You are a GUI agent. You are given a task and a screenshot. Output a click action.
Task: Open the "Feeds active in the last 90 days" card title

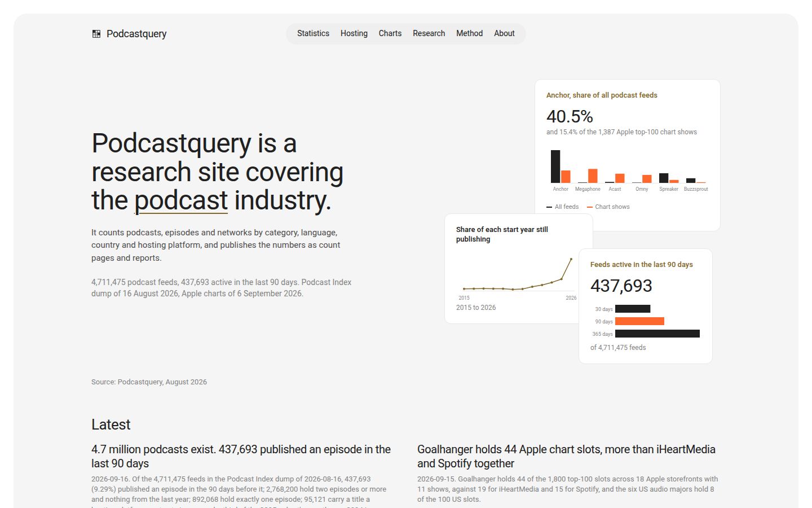tap(642, 265)
